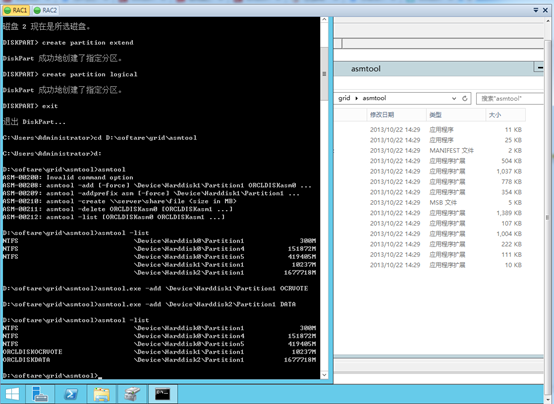Click the green RAC2 status icon
The height and width of the screenshot is (404, 554).
click(37, 10)
